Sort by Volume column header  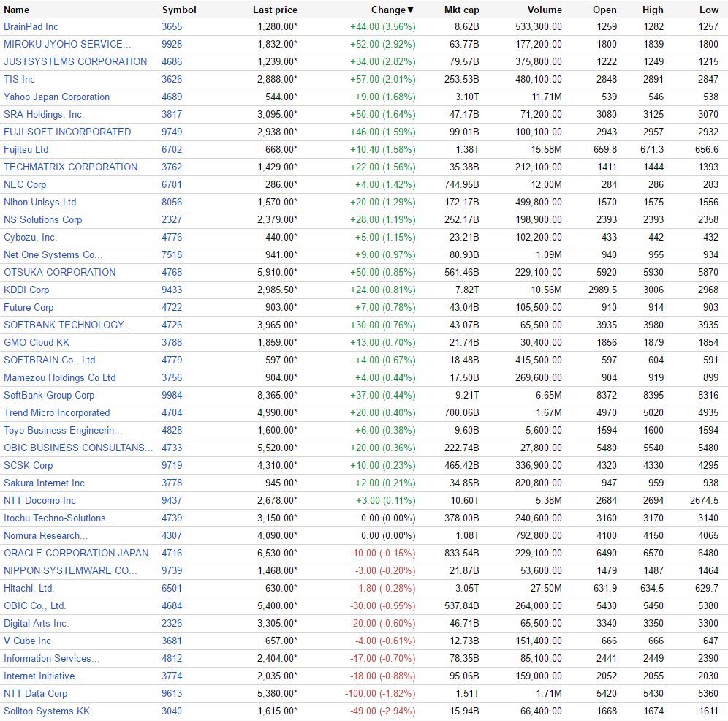coord(545,10)
